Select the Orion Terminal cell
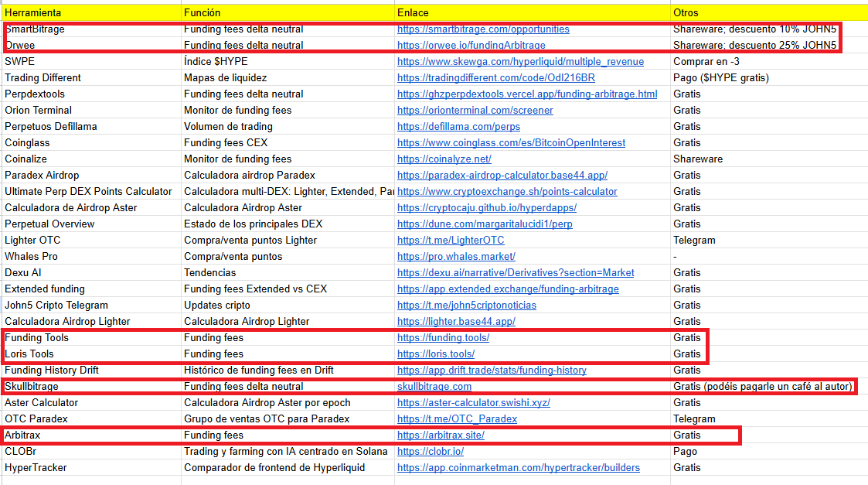The image size is (868, 485). (x=91, y=111)
